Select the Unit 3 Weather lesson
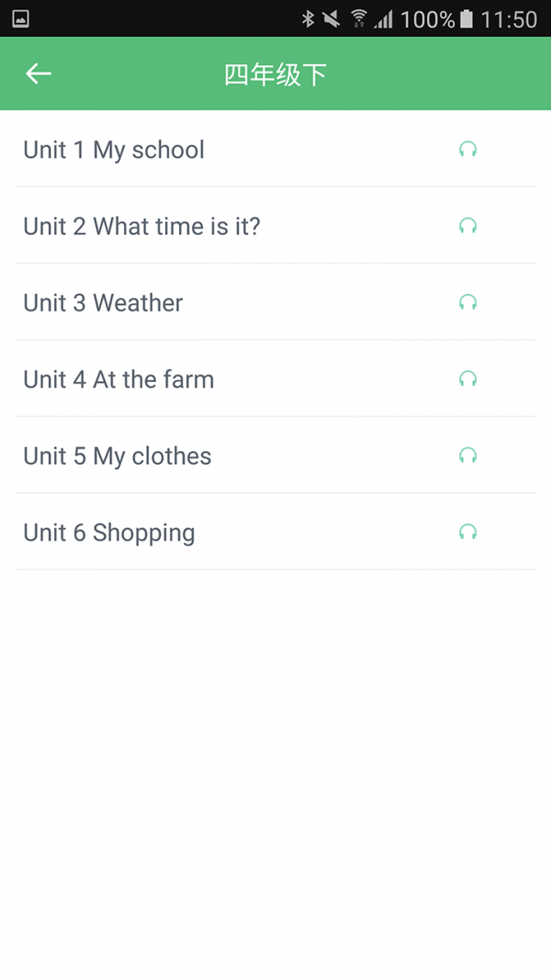The image size is (551, 980). coord(103,302)
